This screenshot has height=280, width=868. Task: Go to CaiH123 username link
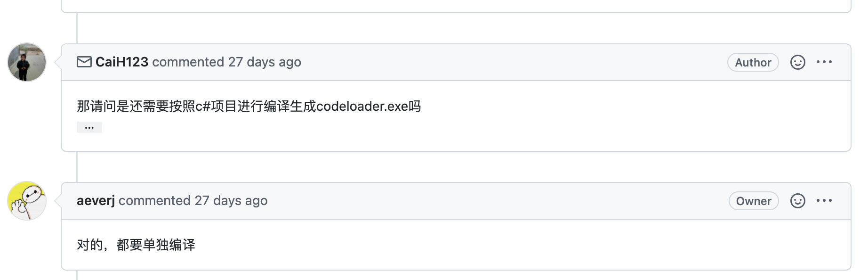point(122,62)
